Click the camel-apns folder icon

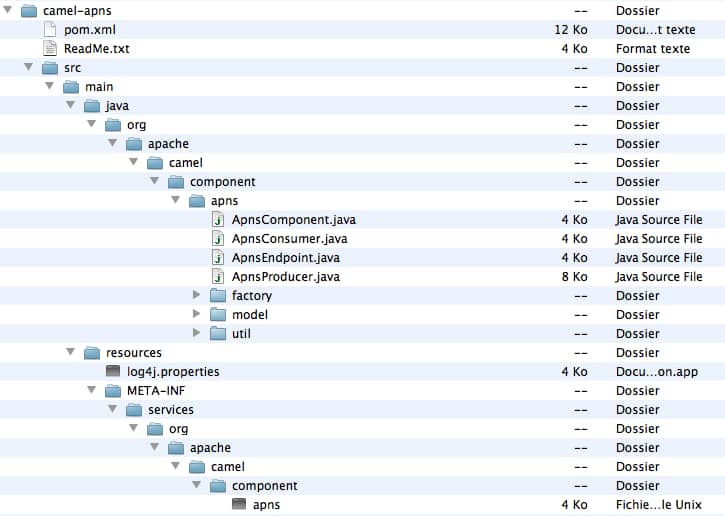coord(29,11)
